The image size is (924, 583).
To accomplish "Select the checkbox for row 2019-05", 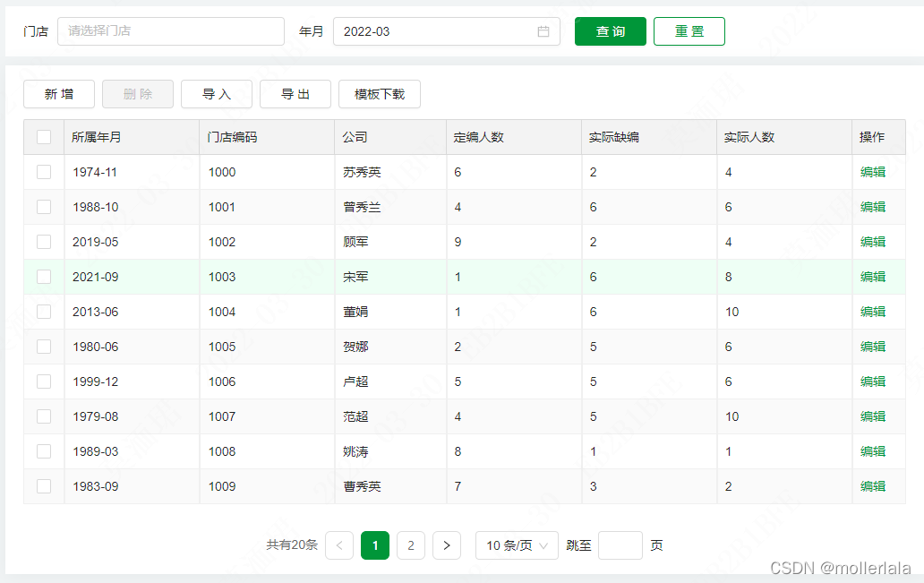I will tap(44, 242).
